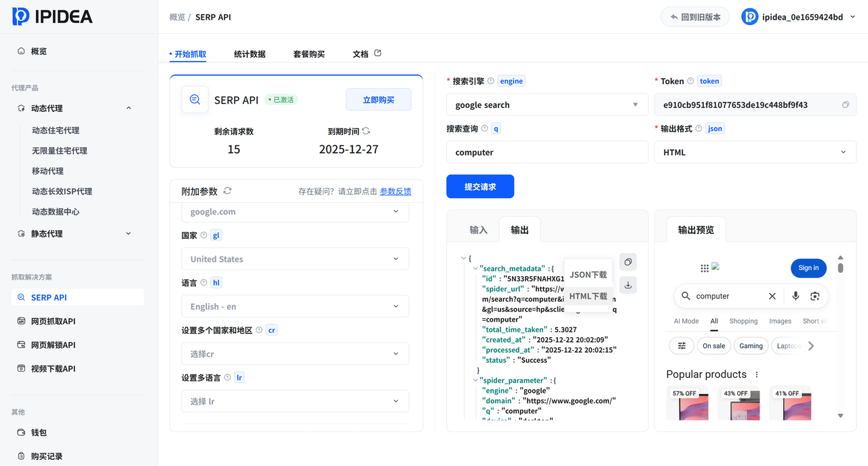The width and height of the screenshot is (868, 466).
Task: Select the 输出预览 tab
Action: coord(696,230)
